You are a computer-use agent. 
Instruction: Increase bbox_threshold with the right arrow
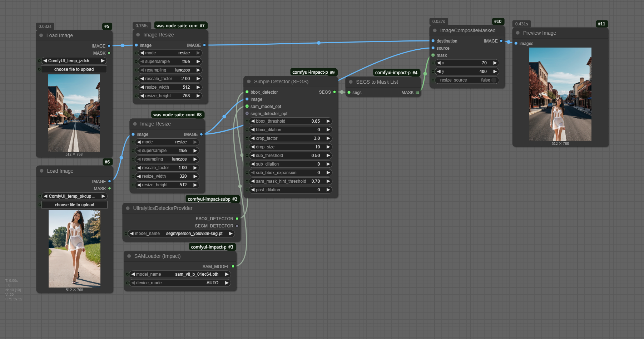point(328,121)
